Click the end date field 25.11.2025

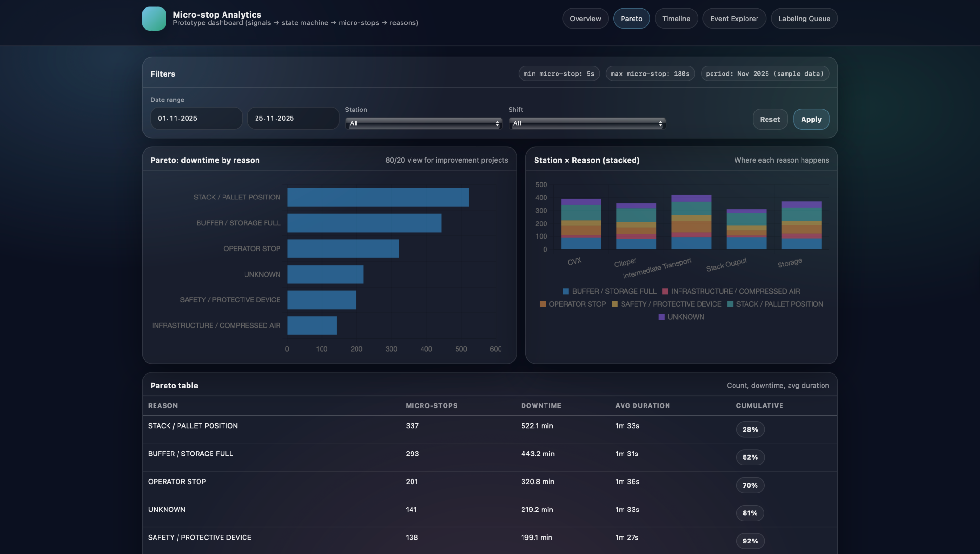point(293,118)
